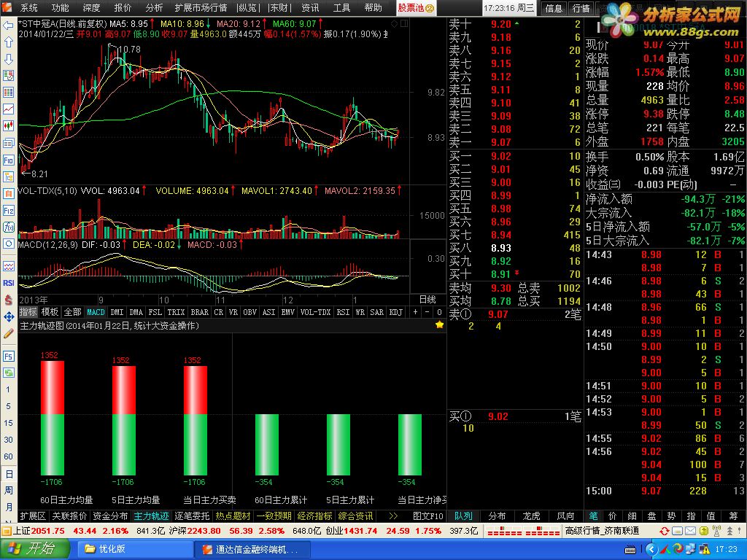Select the candlestick chart icon in sidebar
The height and width of the screenshot is (560, 747).
click(8, 125)
